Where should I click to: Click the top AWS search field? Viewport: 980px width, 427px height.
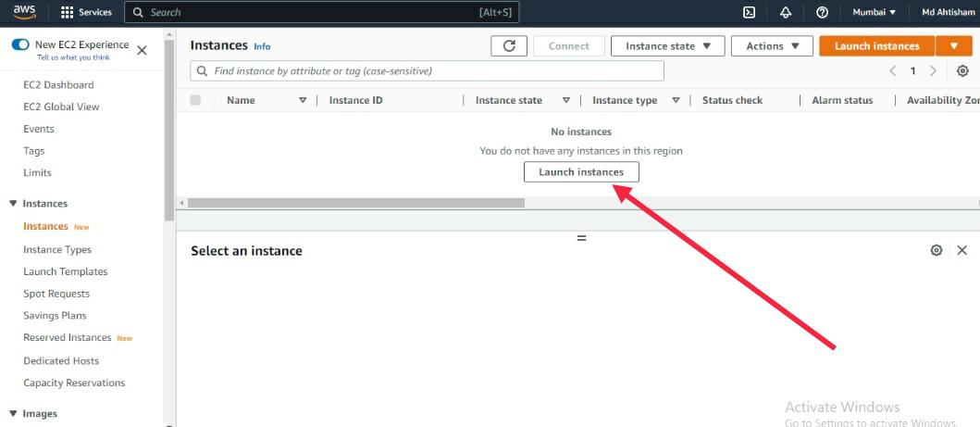(x=321, y=12)
